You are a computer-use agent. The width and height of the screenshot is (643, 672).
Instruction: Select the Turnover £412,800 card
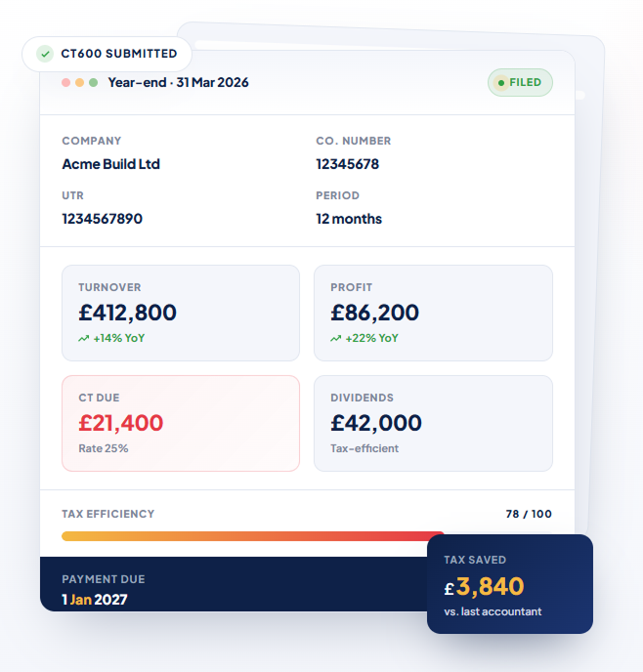(x=181, y=313)
